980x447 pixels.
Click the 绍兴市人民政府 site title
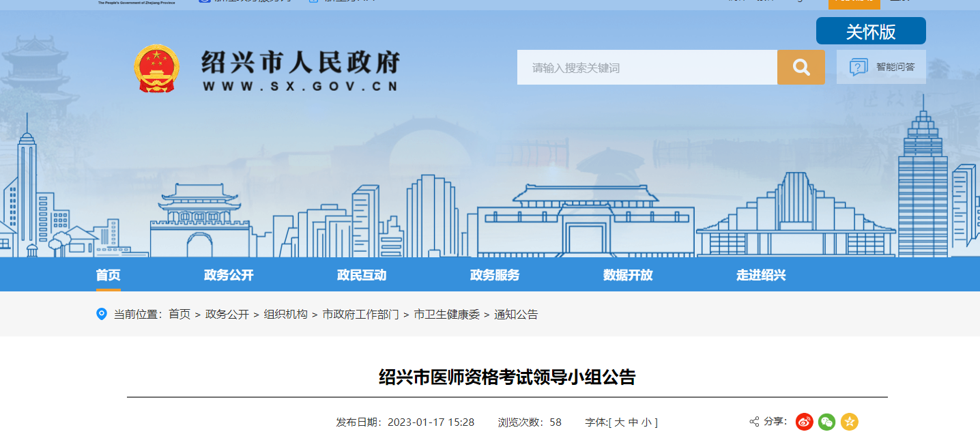[300, 63]
